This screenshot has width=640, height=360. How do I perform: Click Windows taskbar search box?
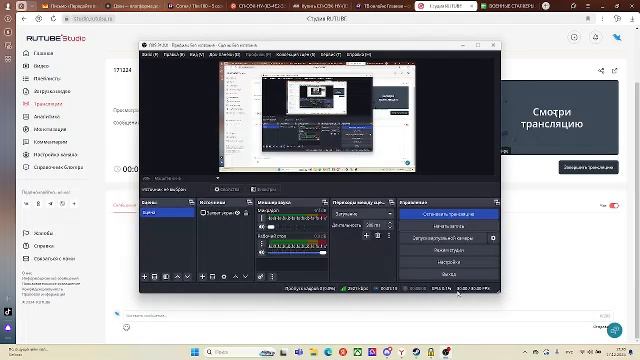click(x=240, y=352)
